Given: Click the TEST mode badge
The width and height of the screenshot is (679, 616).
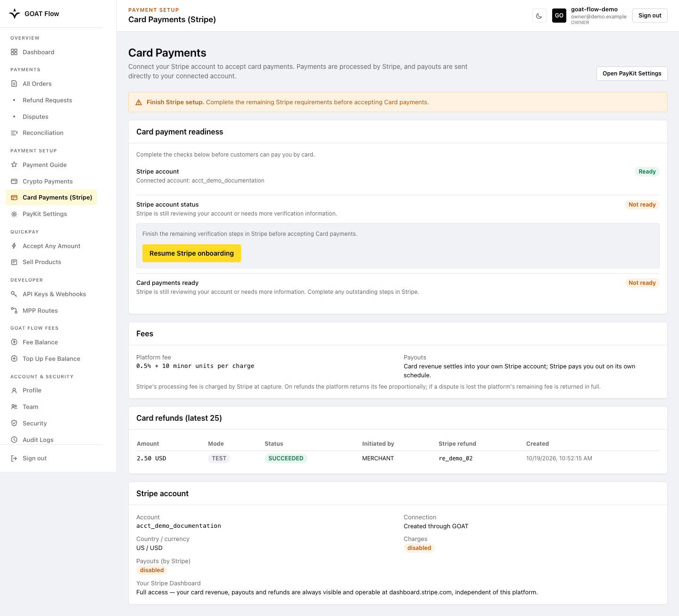Looking at the screenshot, I should pos(219,458).
